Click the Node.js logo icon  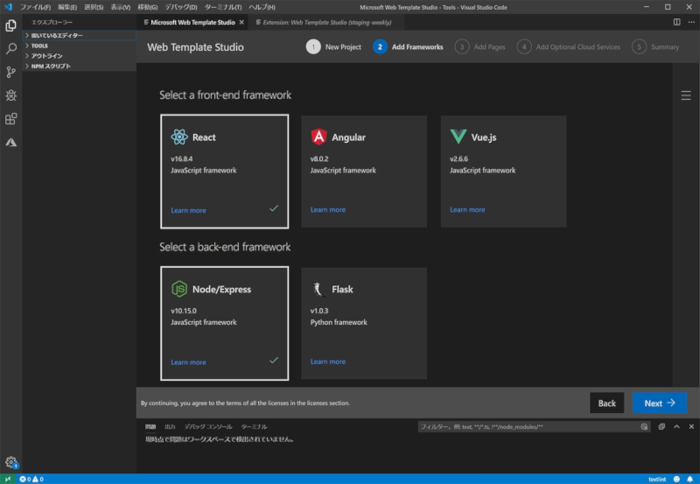179,289
